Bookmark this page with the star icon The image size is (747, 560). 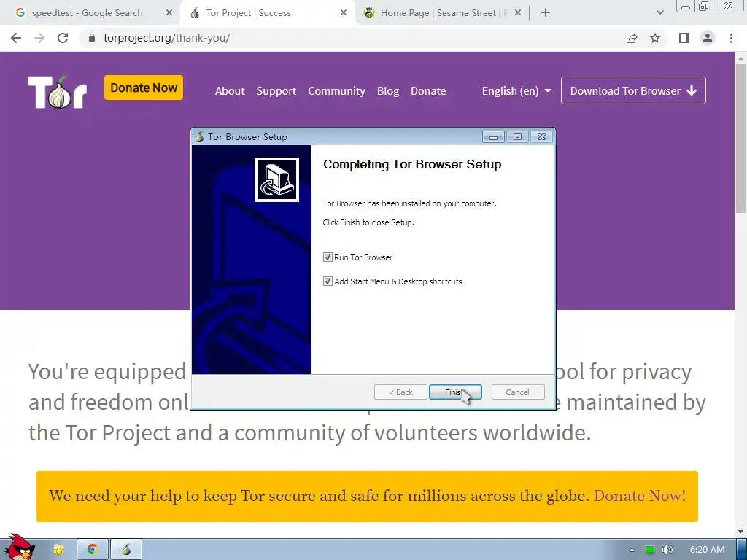655,38
